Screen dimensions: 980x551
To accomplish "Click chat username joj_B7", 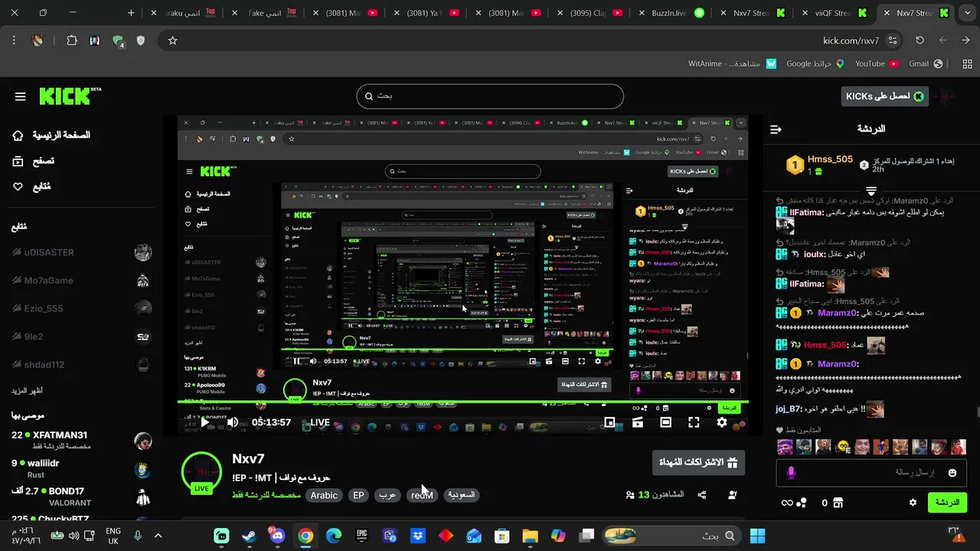I will pos(789,409).
